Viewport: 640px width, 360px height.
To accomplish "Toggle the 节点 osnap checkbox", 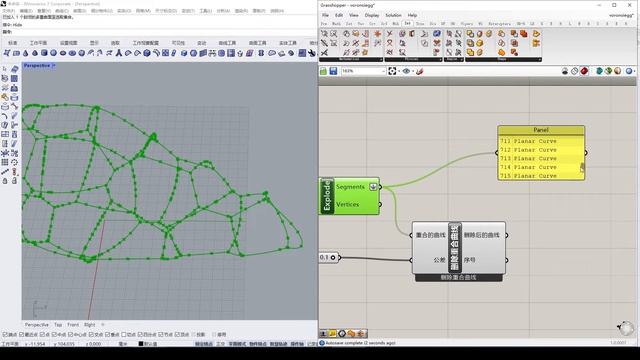I will pyautogui.click(x=160, y=335).
